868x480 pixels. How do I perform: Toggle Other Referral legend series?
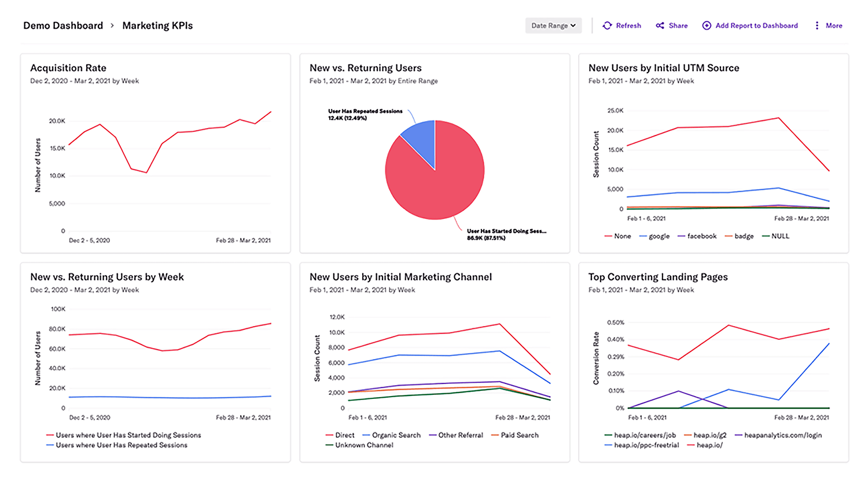pyautogui.click(x=455, y=435)
